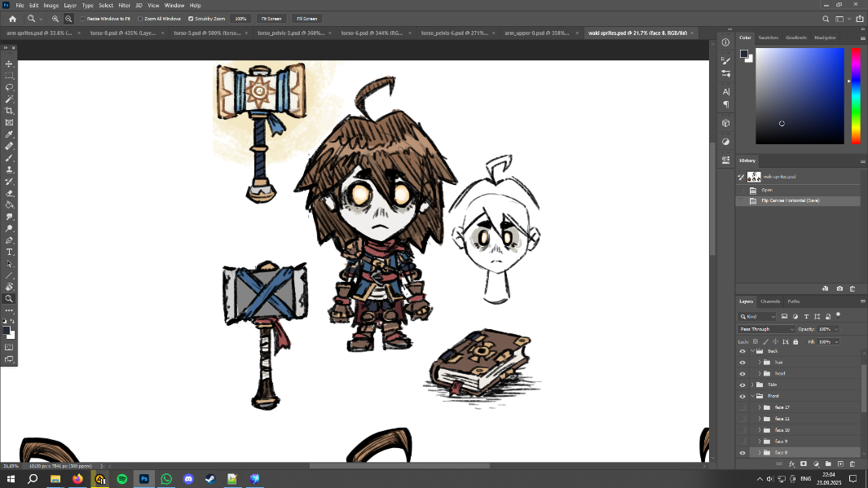
Task: Hide the Side layer group
Action: click(x=742, y=385)
